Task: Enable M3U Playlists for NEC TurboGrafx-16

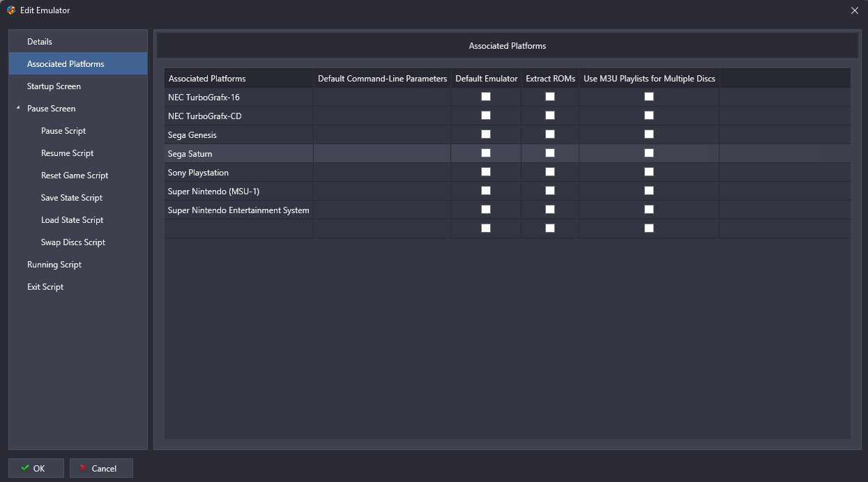Action: [649, 97]
